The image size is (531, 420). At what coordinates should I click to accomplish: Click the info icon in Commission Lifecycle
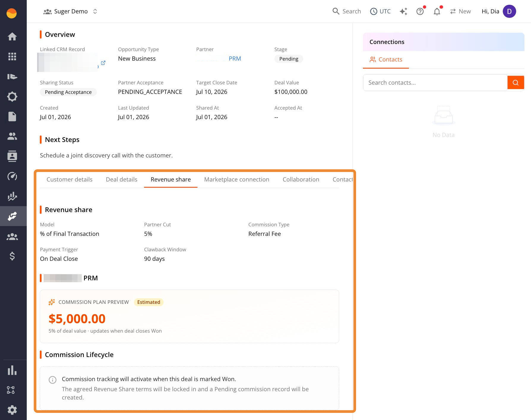[53, 380]
